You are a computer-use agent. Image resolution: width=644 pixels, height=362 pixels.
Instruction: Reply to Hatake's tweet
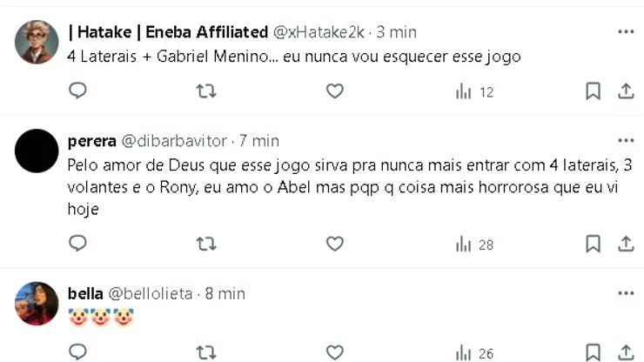[x=77, y=91]
